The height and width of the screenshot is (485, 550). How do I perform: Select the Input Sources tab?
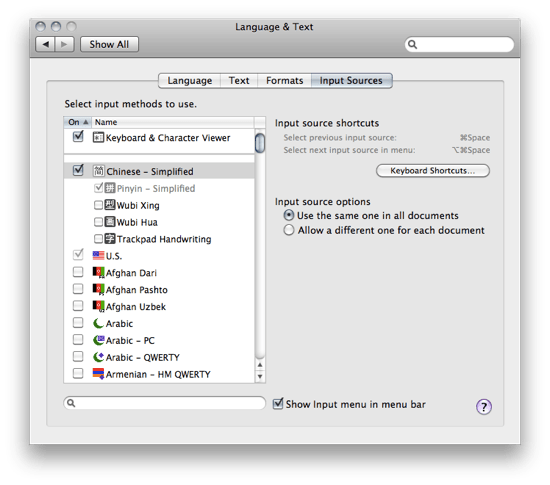351,81
